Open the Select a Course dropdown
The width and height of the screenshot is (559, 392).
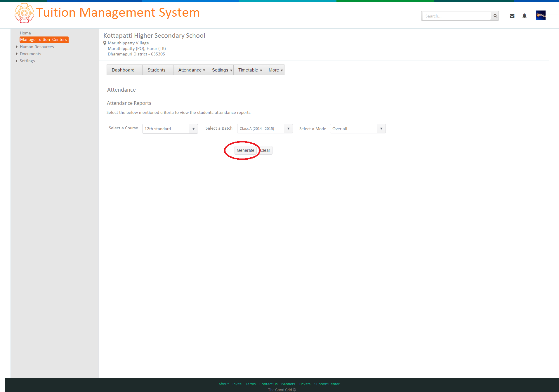(170, 129)
